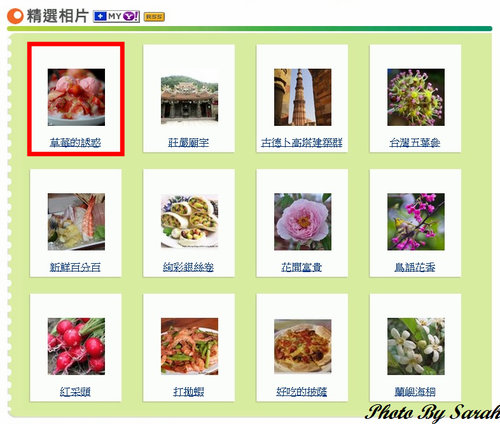
Task: Click the Add to My Yahoo button
Action: point(116,16)
